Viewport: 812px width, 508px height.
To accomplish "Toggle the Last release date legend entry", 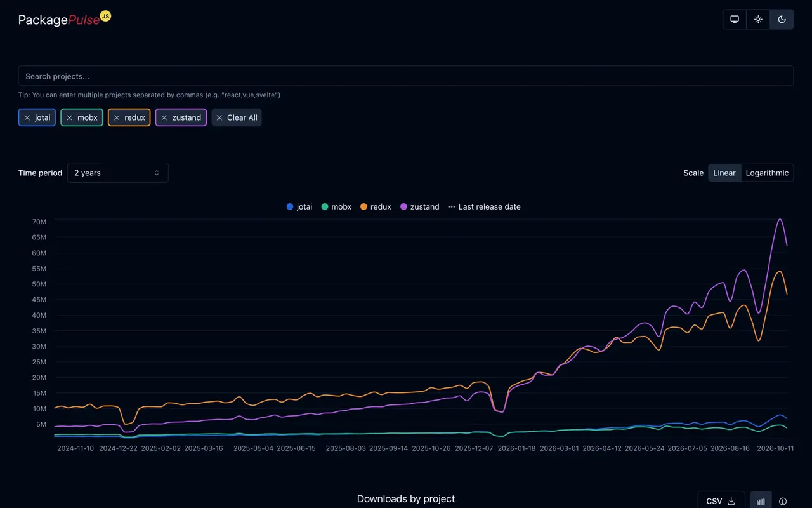I will [484, 206].
